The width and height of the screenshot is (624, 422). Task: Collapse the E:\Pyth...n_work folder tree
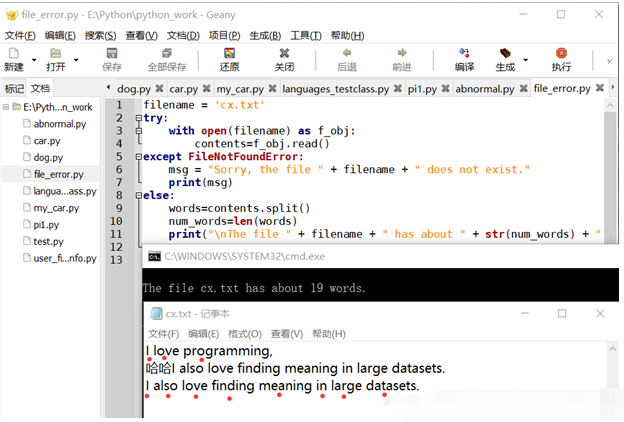(x=6, y=107)
